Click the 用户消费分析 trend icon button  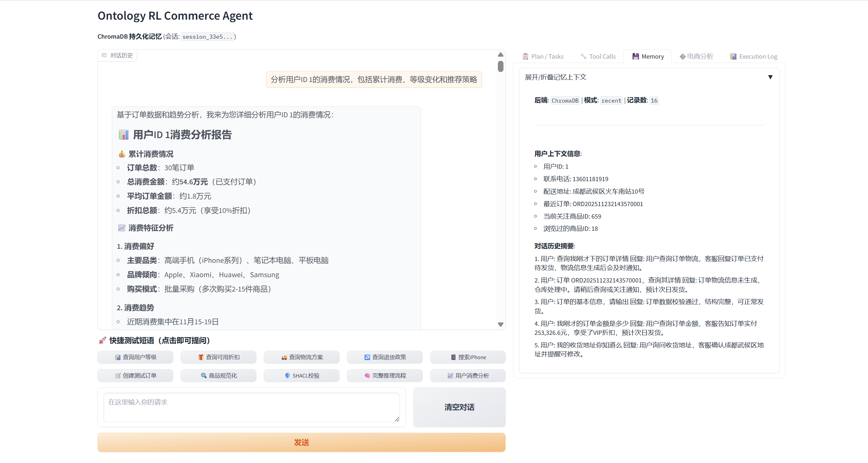[x=450, y=375]
